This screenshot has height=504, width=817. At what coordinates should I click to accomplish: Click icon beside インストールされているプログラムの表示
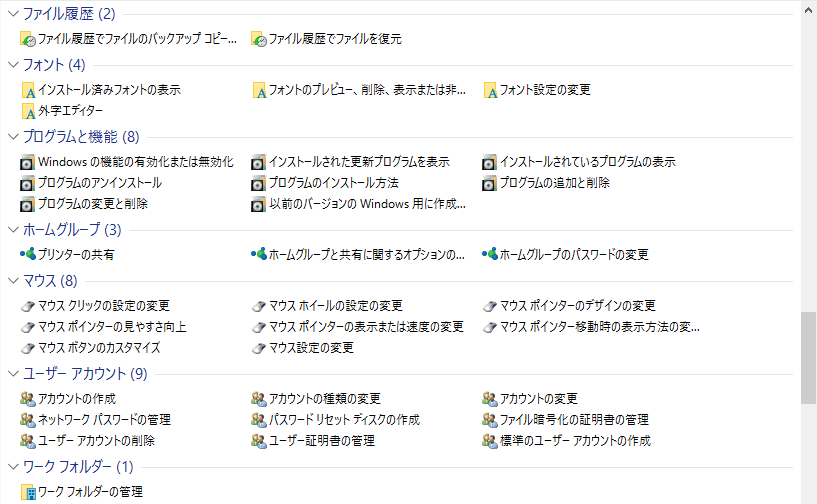(x=489, y=163)
